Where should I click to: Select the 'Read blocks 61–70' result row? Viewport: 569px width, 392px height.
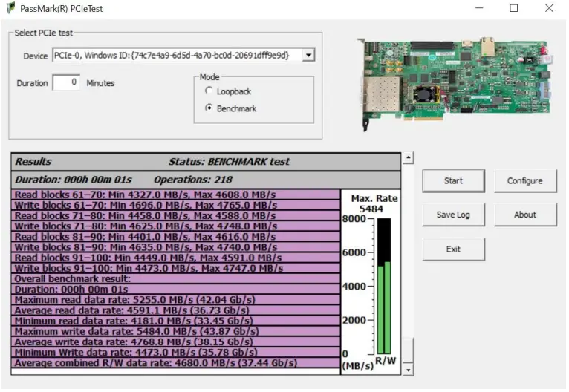[175, 195]
